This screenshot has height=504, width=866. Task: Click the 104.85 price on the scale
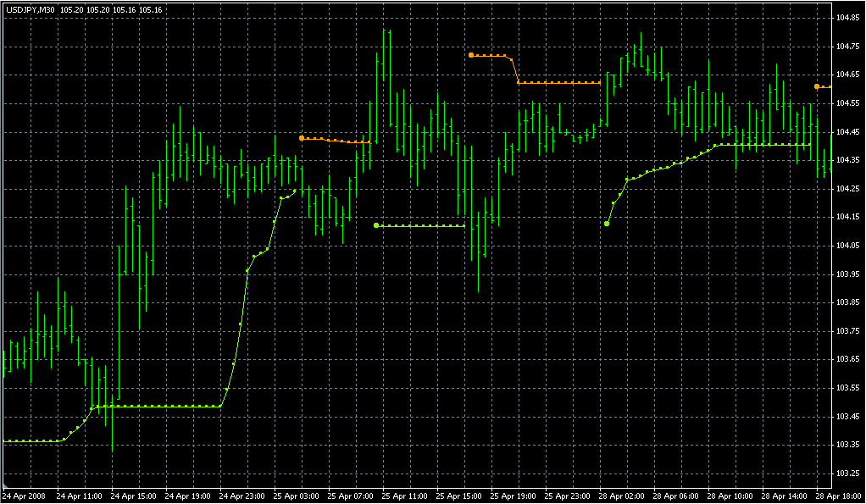coord(848,18)
